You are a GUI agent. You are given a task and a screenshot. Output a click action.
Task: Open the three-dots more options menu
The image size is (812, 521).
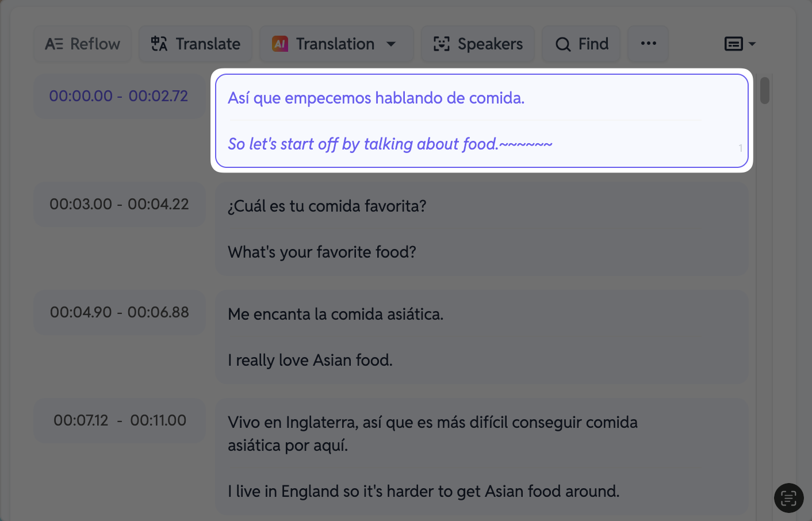[648, 44]
